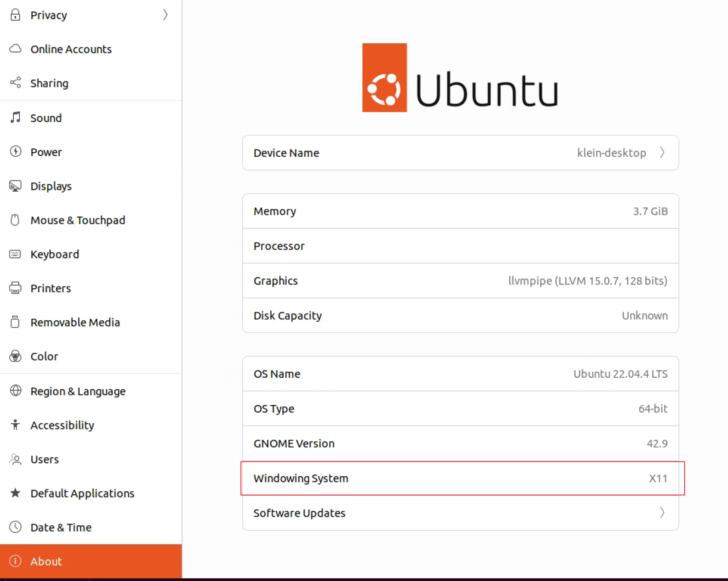Switch to Power settings
This screenshot has width=728, height=581.
[x=91, y=152]
